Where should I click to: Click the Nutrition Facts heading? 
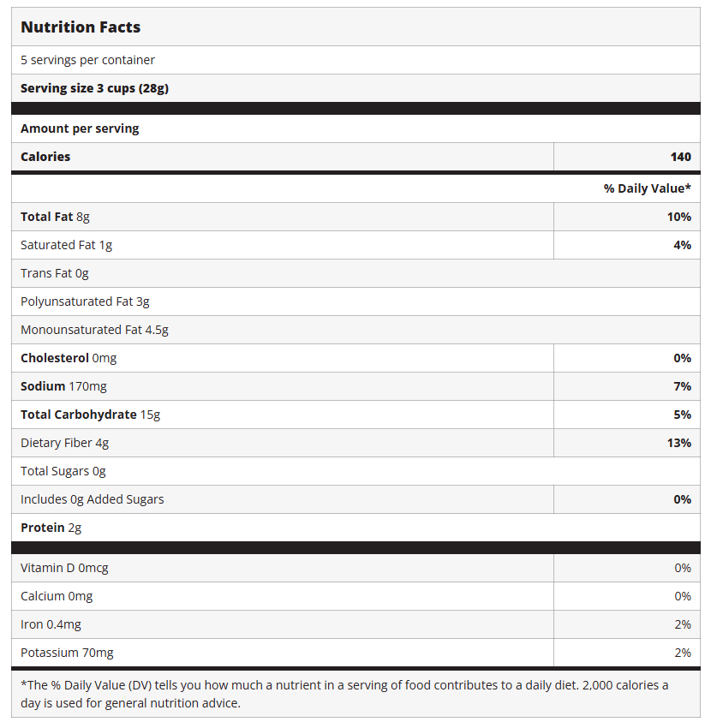[81, 27]
